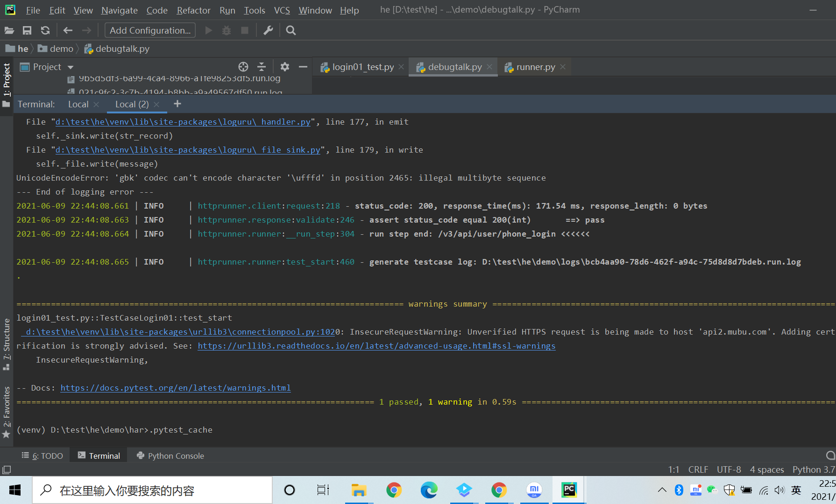This screenshot has width=836, height=504.
Task: Toggle tool window bars icon at bottom-left
Action: pos(7,469)
